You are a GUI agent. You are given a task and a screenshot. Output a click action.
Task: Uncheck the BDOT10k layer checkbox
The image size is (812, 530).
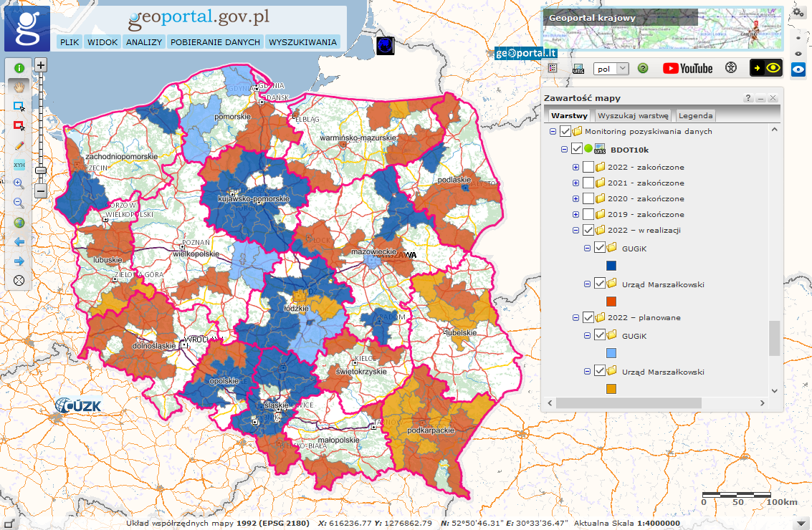click(577, 150)
